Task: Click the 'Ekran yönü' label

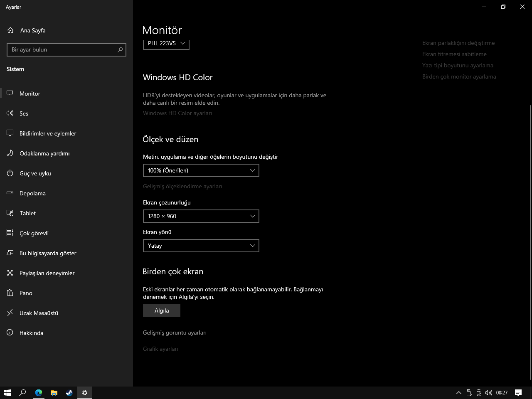Action: (x=157, y=232)
